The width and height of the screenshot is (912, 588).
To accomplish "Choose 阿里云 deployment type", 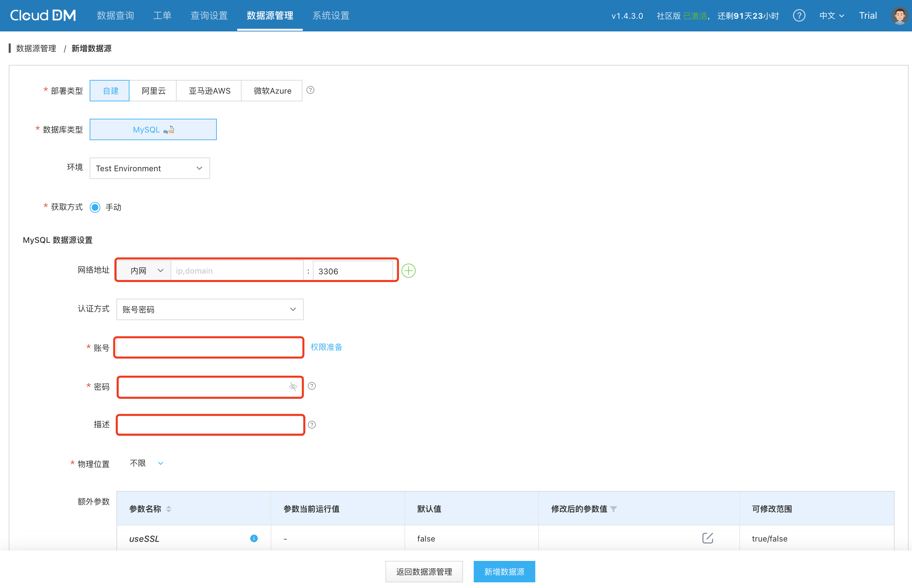I will tap(153, 91).
